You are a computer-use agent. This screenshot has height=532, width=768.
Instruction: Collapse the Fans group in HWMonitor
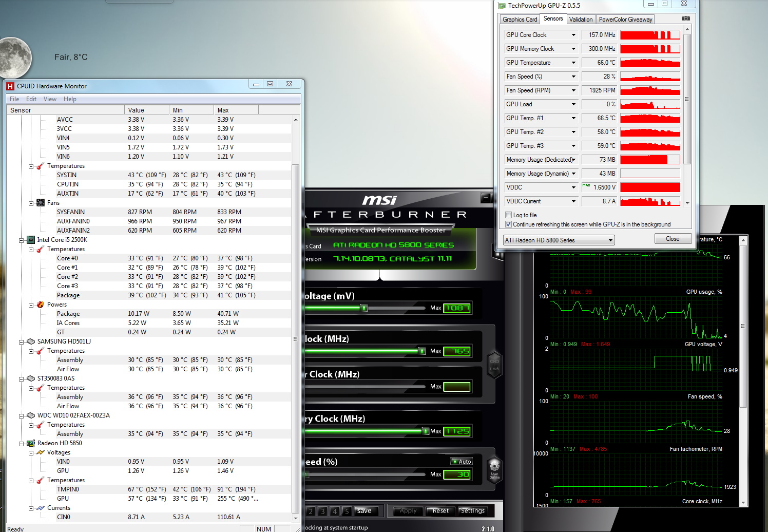pos(31,203)
